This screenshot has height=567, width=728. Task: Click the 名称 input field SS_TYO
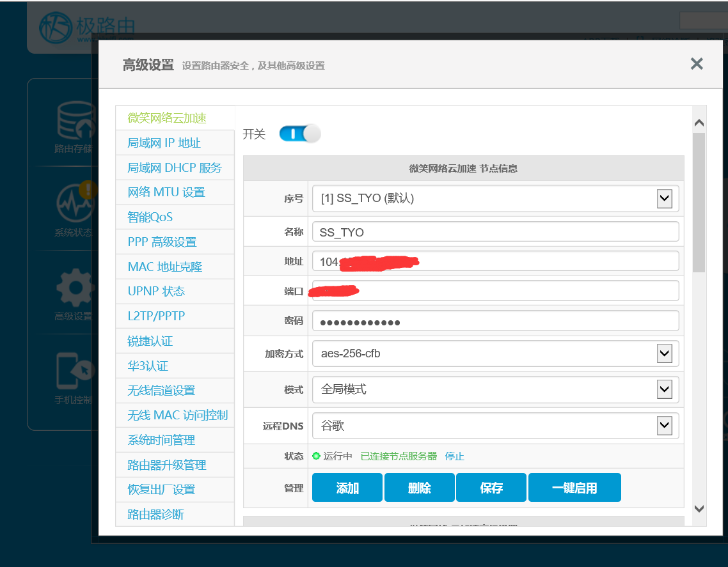pos(495,231)
